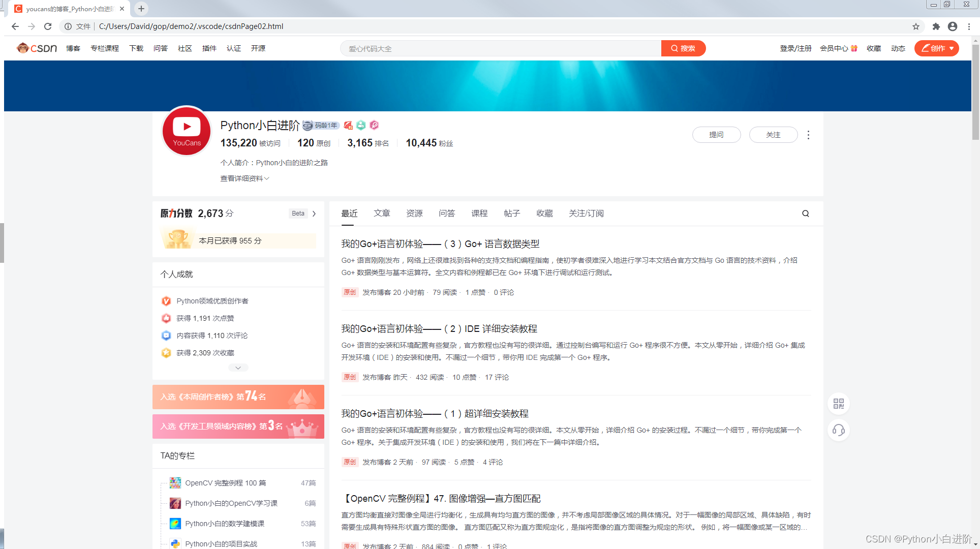
Task: Expand the 个人成就 chevron to show more achievements
Action: 237,368
